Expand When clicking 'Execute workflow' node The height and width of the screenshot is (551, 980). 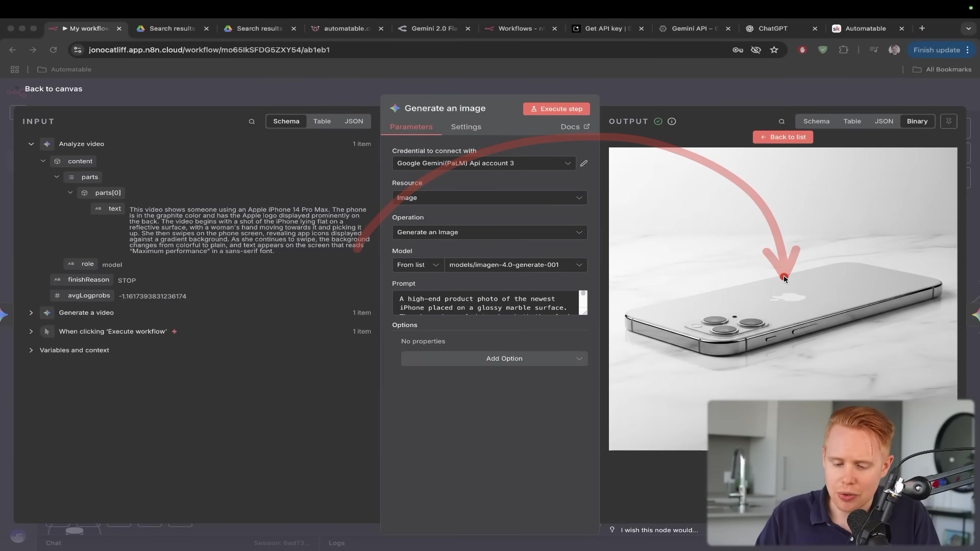tap(31, 332)
